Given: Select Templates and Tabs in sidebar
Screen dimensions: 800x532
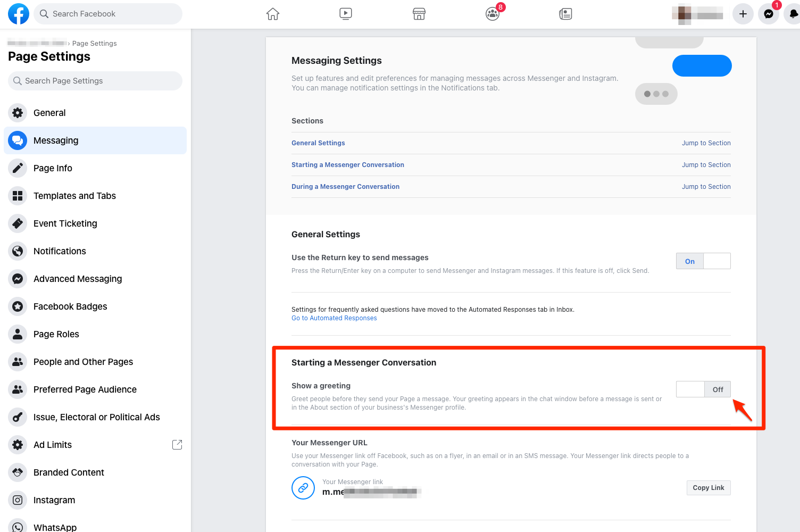Looking at the screenshot, I should pyautogui.click(x=74, y=196).
